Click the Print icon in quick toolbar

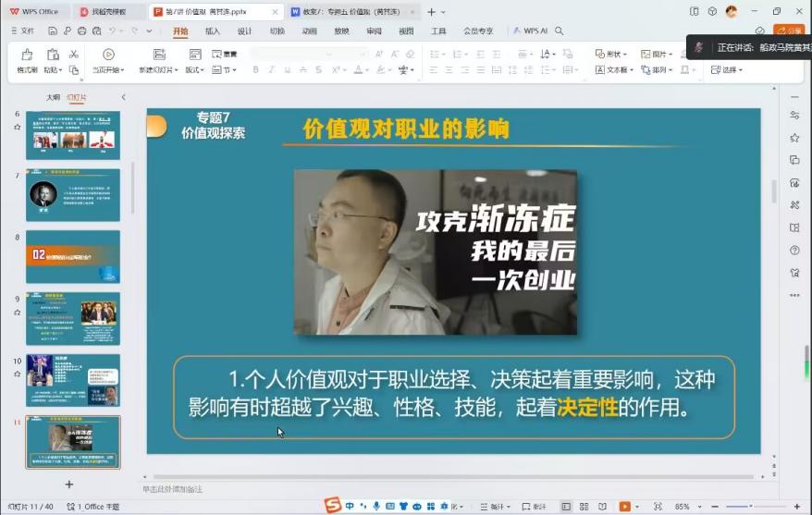pyautogui.click(x=83, y=31)
